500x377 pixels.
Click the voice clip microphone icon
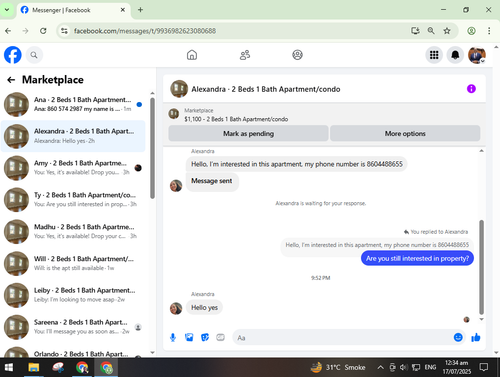(173, 338)
